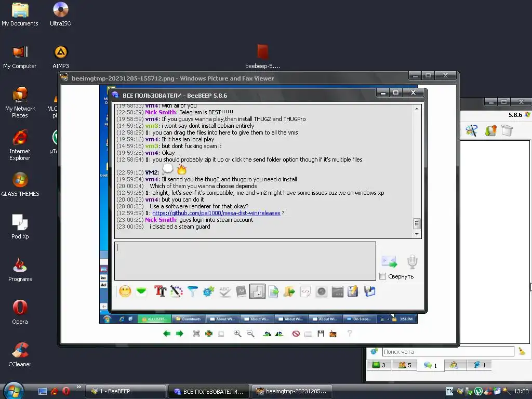
Task: Open chat font settings (red TT icon)
Action: pyautogui.click(x=160, y=291)
